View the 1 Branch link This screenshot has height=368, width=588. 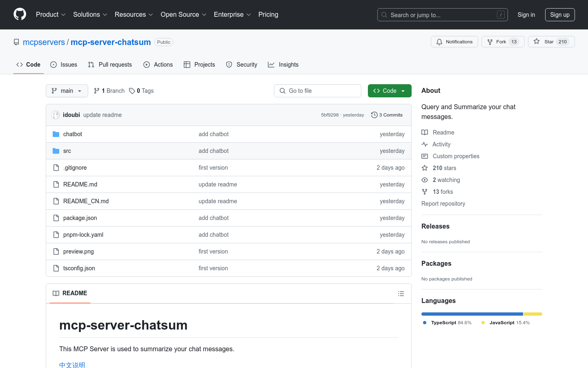pyautogui.click(x=109, y=91)
